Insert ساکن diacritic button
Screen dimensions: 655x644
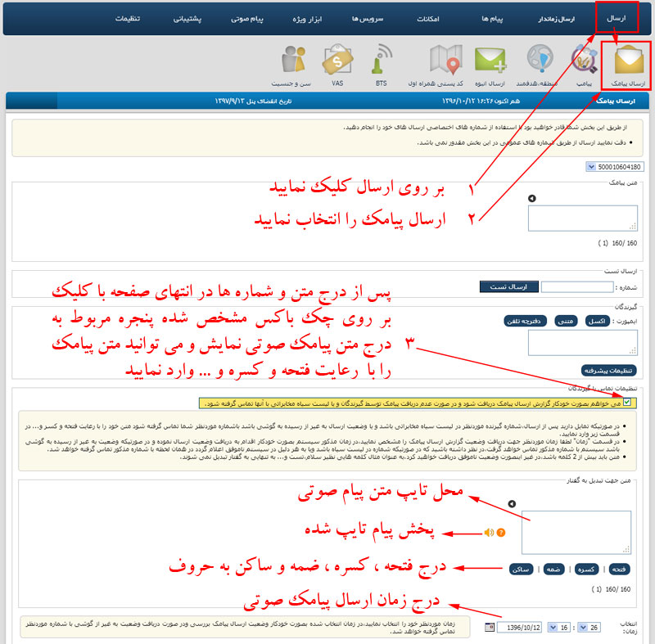(521, 569)
